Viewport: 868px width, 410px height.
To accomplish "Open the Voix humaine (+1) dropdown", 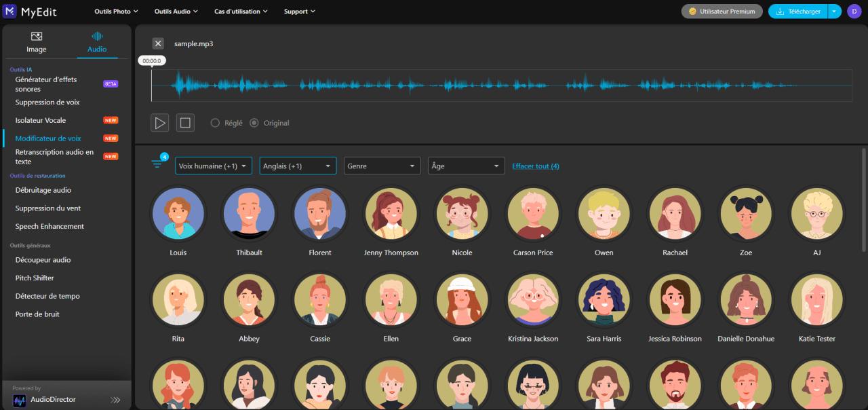I will click(x=214, y=166).
